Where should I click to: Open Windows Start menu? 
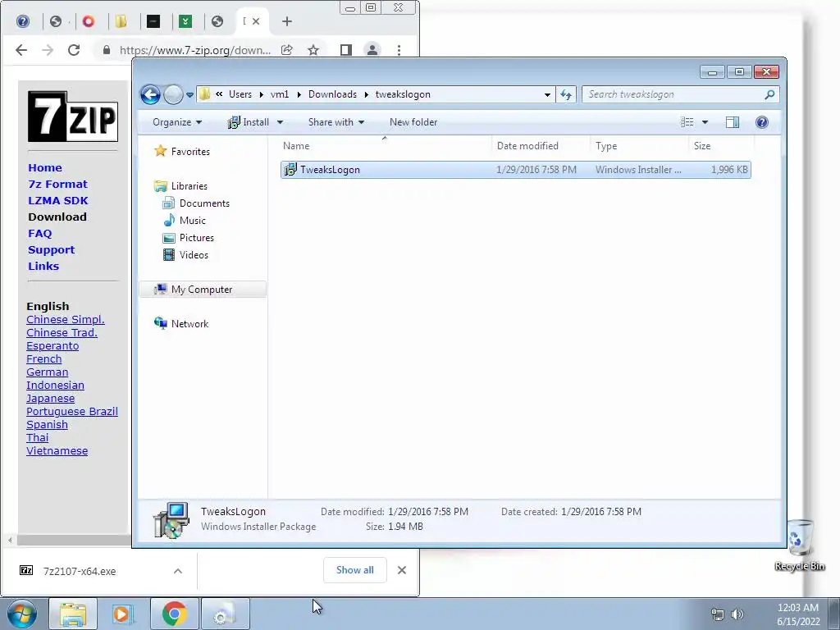22,614
